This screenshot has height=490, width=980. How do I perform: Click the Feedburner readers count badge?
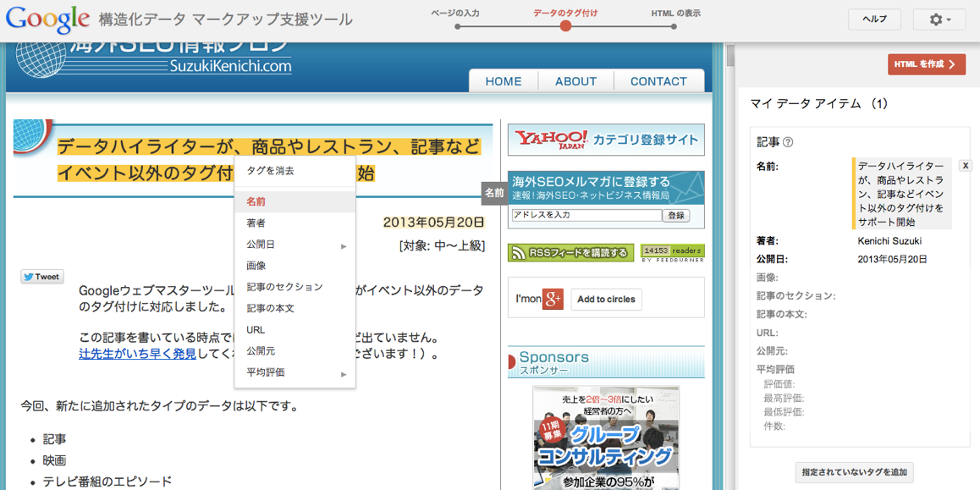[673, 252]
